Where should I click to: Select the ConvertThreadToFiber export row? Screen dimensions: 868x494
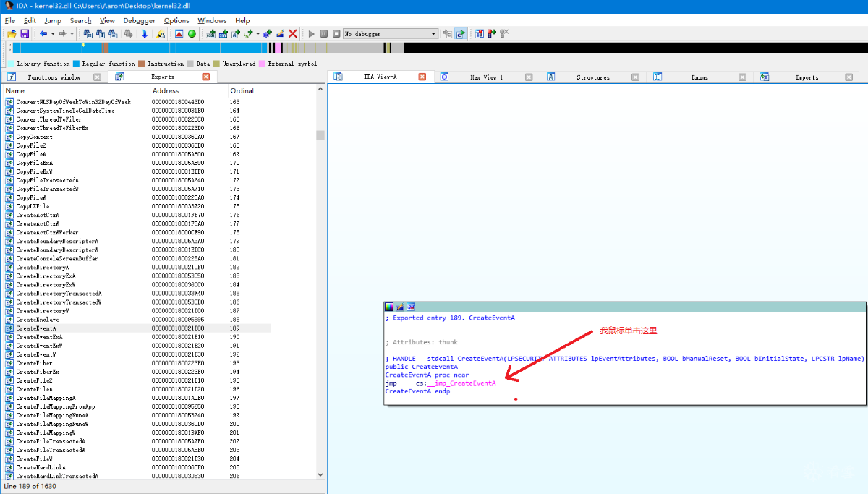pyautogui.click(x=137, y=119)
